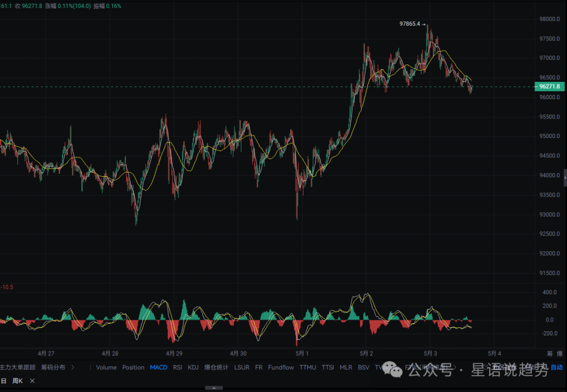Screen dimensions: 567x392
Task: Click the current price tag 96271.8
Action: pyautogui.click(x=549, y=87)
